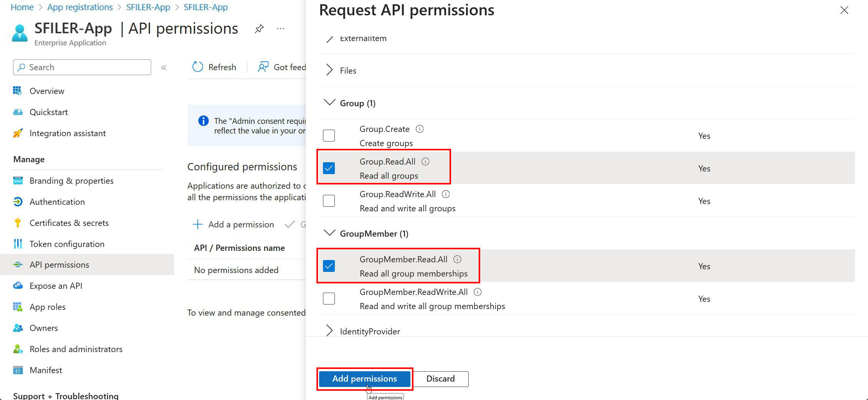This screenshot has width=868, height=400.
Task: Open the Overview page icon
Action: 17,91
